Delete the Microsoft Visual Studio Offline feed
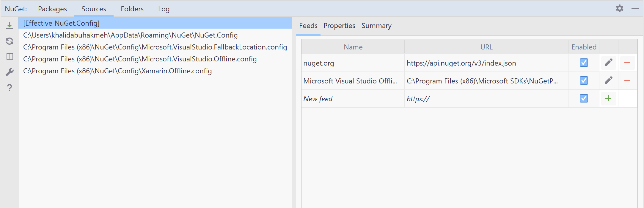 click(627, 80)
